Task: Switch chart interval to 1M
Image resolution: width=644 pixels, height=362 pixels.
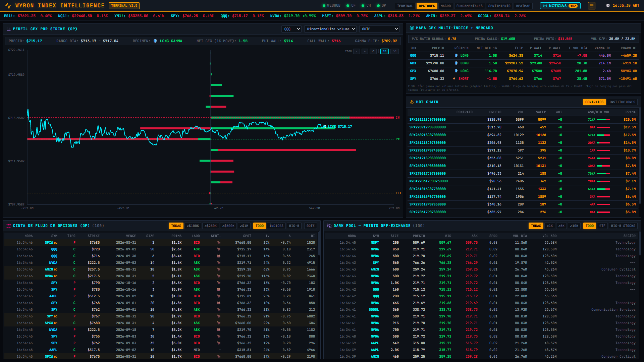Action: click(384, 51)
